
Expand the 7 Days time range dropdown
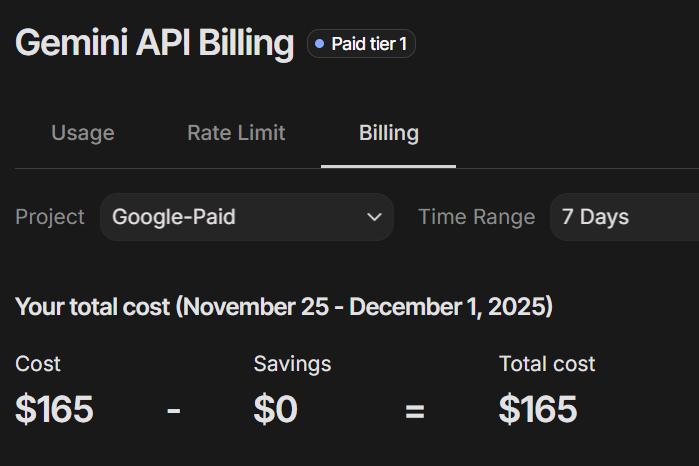624,217
